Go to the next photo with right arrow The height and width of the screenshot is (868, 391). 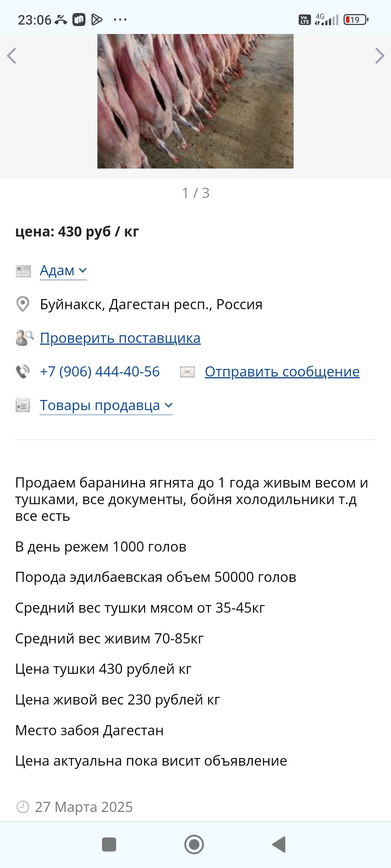pos(379,56)
